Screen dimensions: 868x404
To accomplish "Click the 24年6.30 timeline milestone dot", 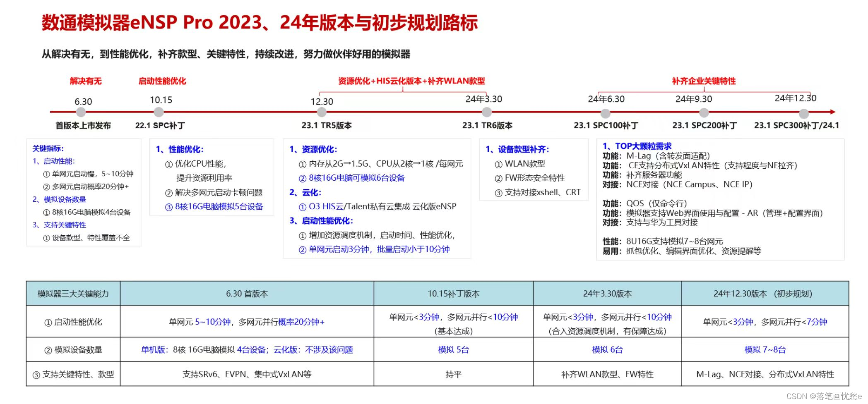I will 606,113.
